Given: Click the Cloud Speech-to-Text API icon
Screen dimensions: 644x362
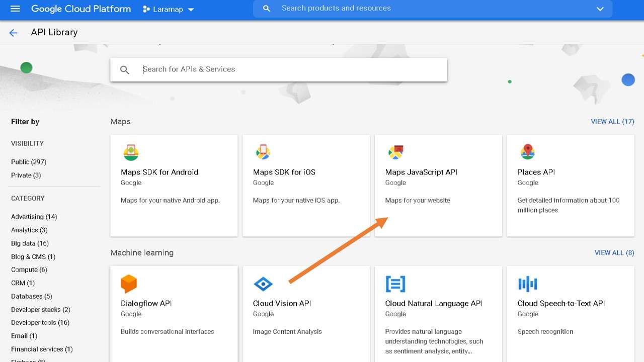Looking at the screenshot, I should (x=528, y=284).
